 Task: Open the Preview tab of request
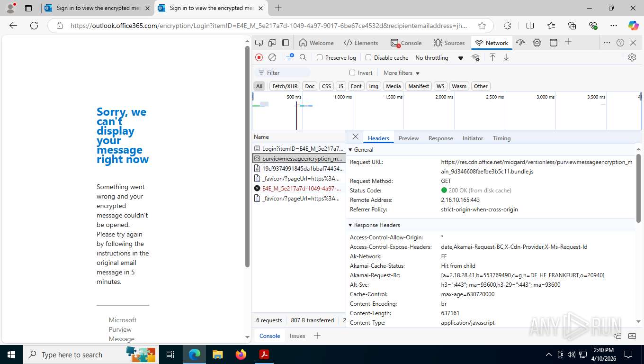pos(409,138)
